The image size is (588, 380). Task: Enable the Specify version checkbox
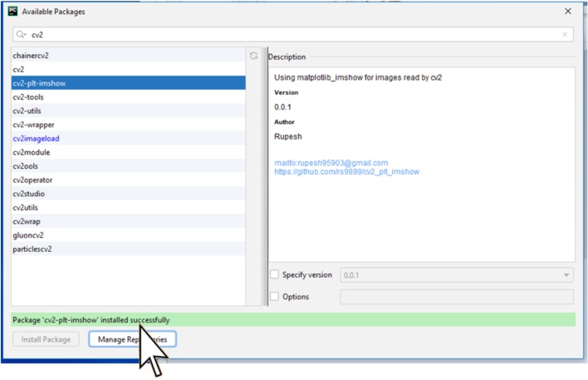(x=275, y=275)
